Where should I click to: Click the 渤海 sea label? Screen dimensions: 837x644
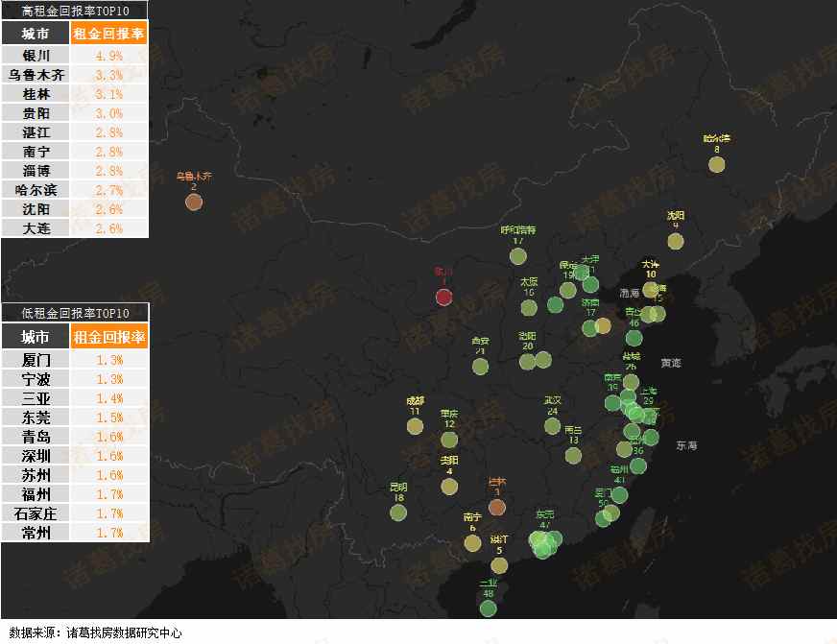click(630, 294)
